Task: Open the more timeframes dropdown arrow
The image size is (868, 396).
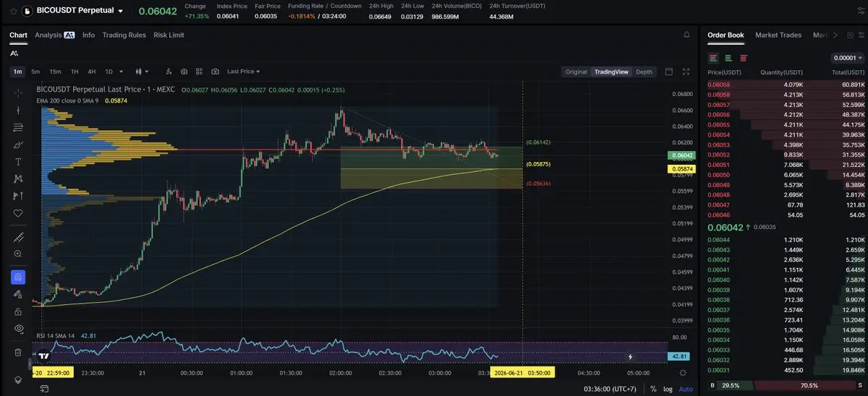Action: coord(120,72)
